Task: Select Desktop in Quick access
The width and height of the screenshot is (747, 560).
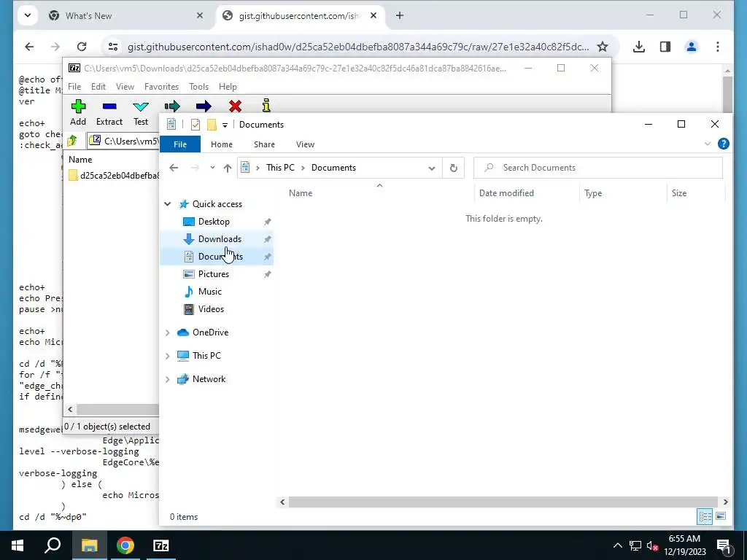Action: (x=214, y=222)
